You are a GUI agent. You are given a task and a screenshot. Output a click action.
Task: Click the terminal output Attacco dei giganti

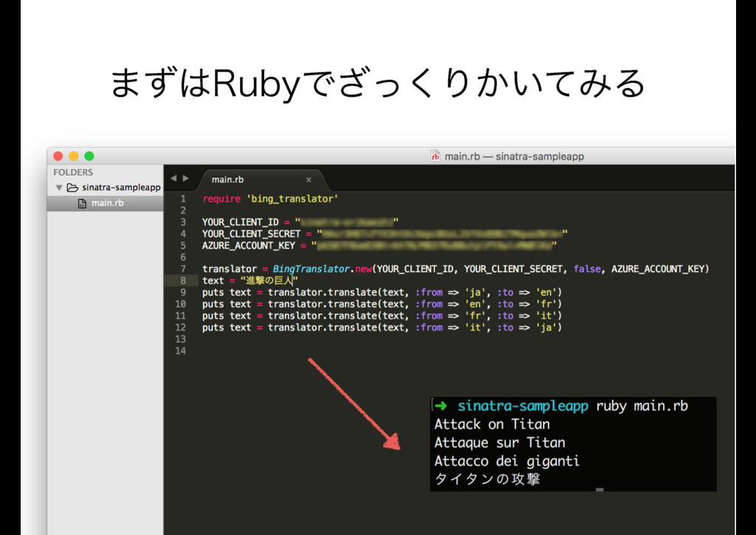(x=506, y=461)
